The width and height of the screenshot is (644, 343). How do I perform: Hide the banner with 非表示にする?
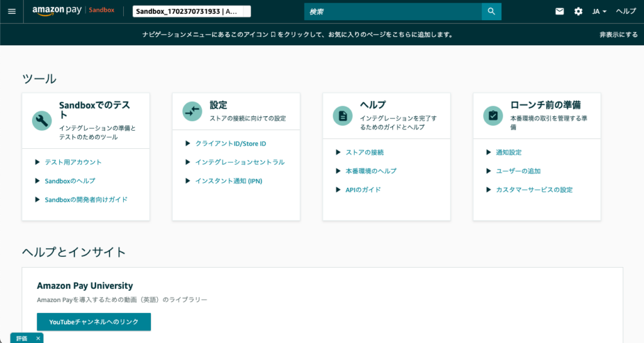[618, 35]
